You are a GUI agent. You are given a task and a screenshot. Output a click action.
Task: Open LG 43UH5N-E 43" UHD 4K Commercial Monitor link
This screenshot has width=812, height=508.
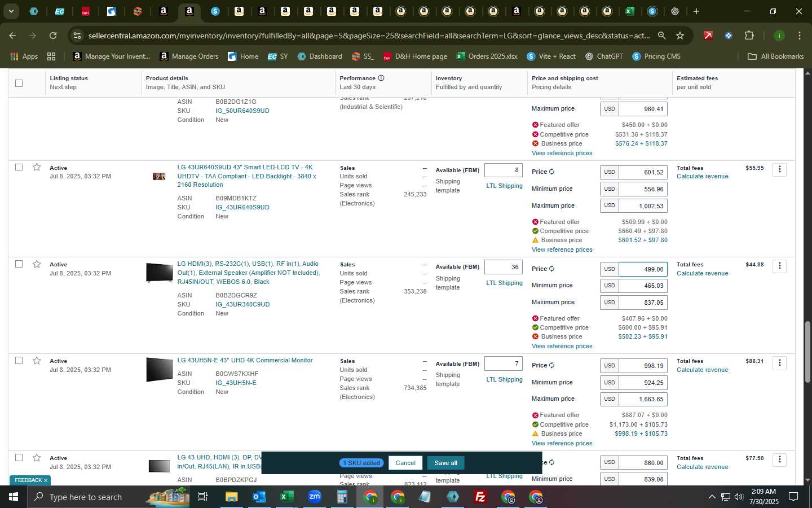click(x=245, y=360)
